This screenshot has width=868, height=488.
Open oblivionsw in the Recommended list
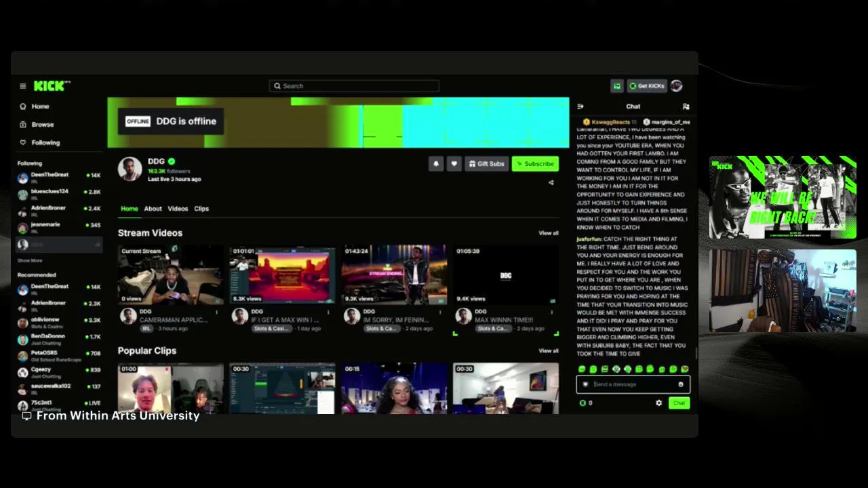point(59,322)
